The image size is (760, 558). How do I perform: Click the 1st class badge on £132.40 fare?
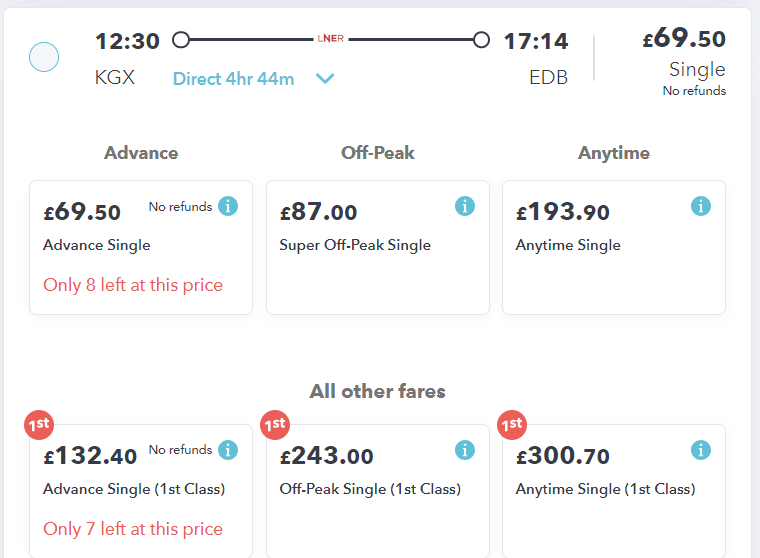tap(39, 425)
